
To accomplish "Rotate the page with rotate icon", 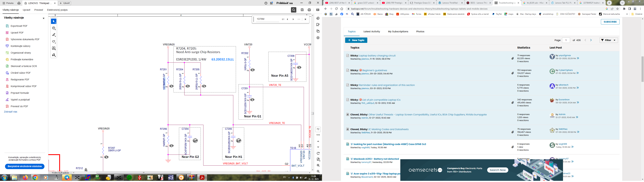I will point(318,153).
